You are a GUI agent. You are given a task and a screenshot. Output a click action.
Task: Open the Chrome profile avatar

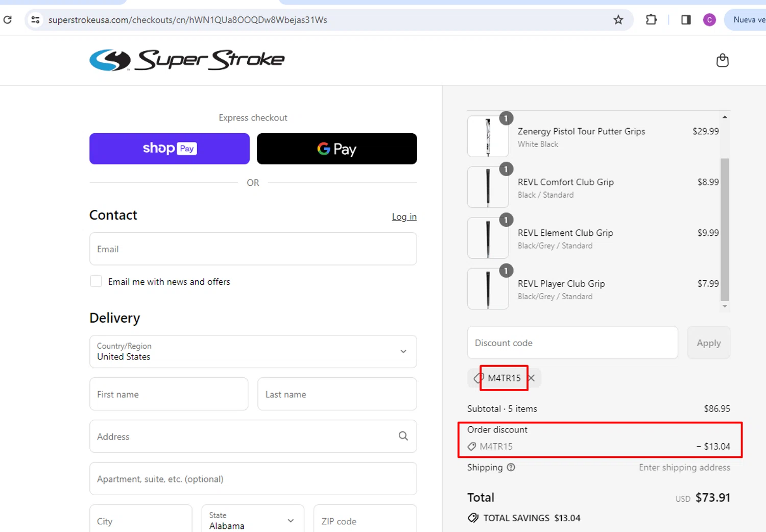click(709, 20)
